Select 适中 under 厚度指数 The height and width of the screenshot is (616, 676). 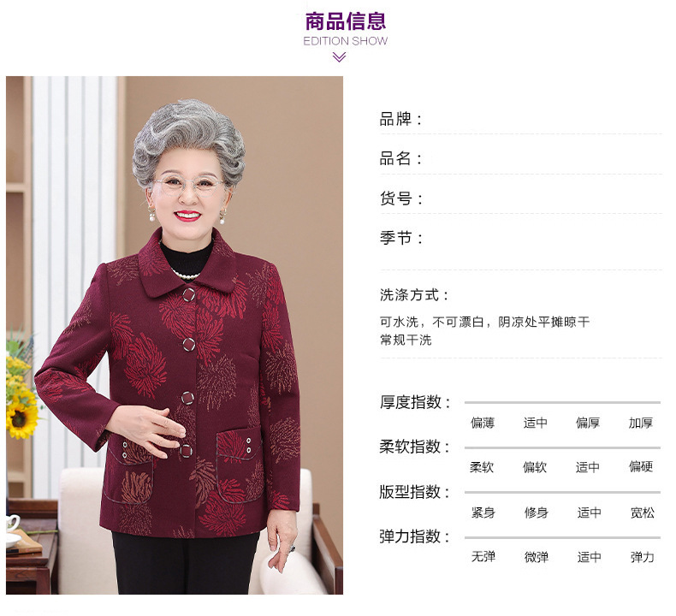point(536,423)
